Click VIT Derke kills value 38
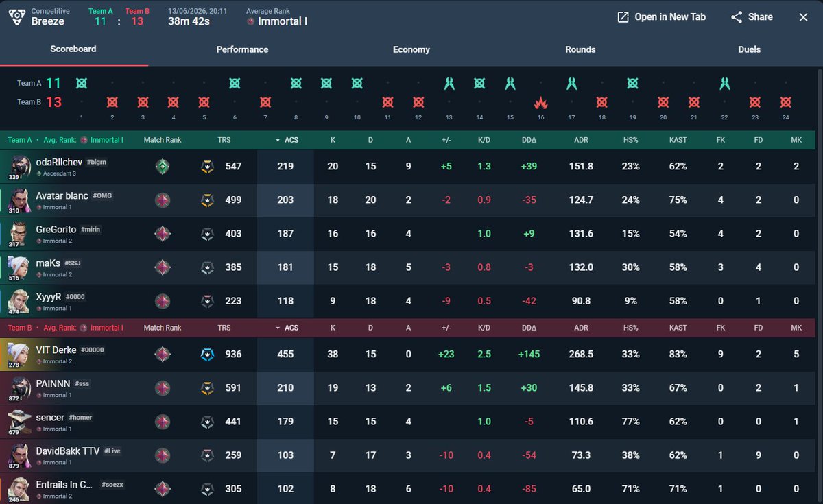823x504 pixels. coord(333,355)
